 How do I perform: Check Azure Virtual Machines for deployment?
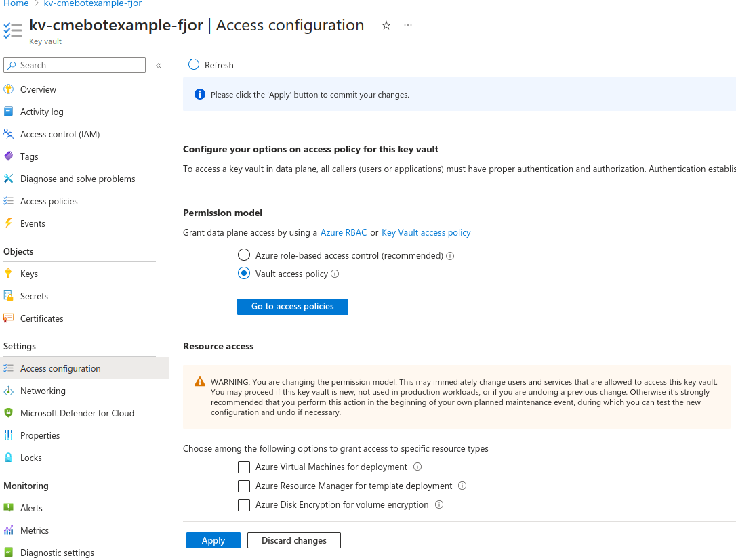[x=243, y=467]
